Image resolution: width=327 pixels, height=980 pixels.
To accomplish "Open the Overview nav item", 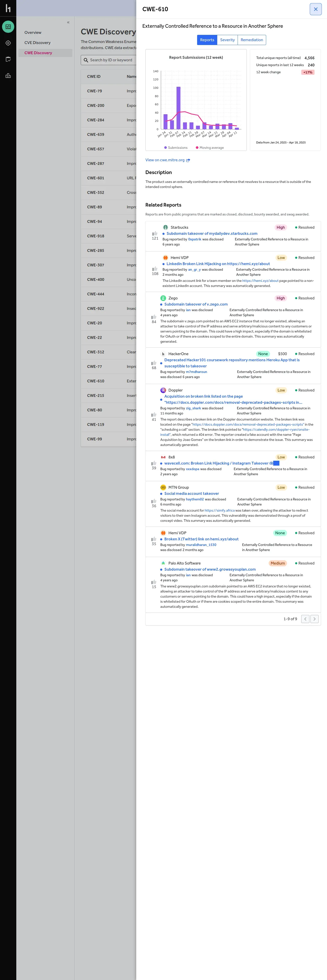I will [x=33, y=33].
